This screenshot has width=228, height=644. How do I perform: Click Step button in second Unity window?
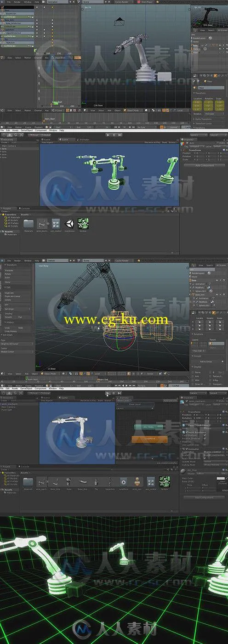coord(120,393)
